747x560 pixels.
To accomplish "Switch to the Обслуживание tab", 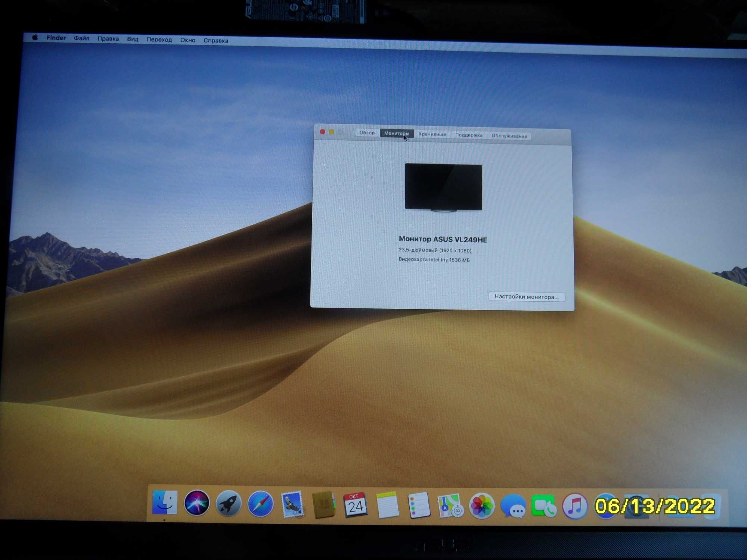I will pos(509,136).
